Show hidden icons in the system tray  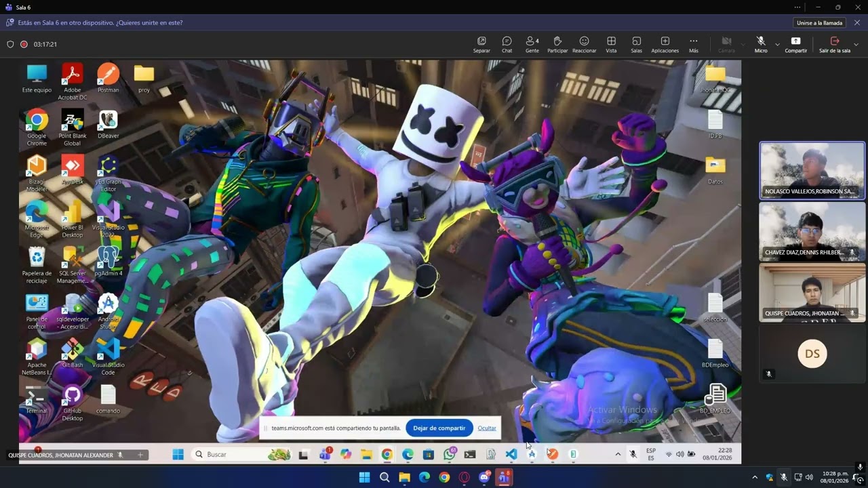(x=755, y=477)
